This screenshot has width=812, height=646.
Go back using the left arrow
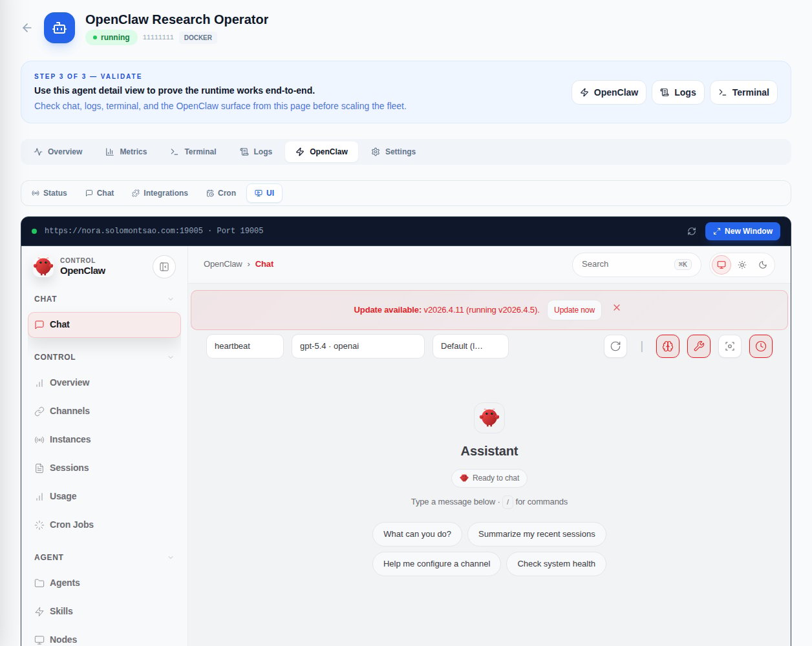(27, 28)
